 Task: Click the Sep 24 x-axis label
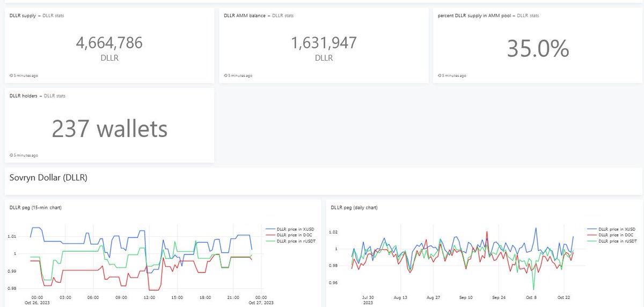499,297
